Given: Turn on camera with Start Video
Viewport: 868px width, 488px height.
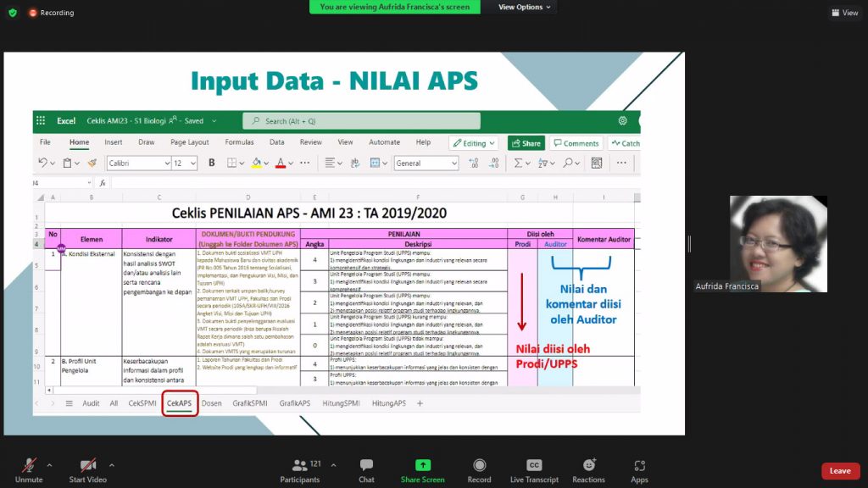Looking at the screenshot, I should click(x=87, y=470).
